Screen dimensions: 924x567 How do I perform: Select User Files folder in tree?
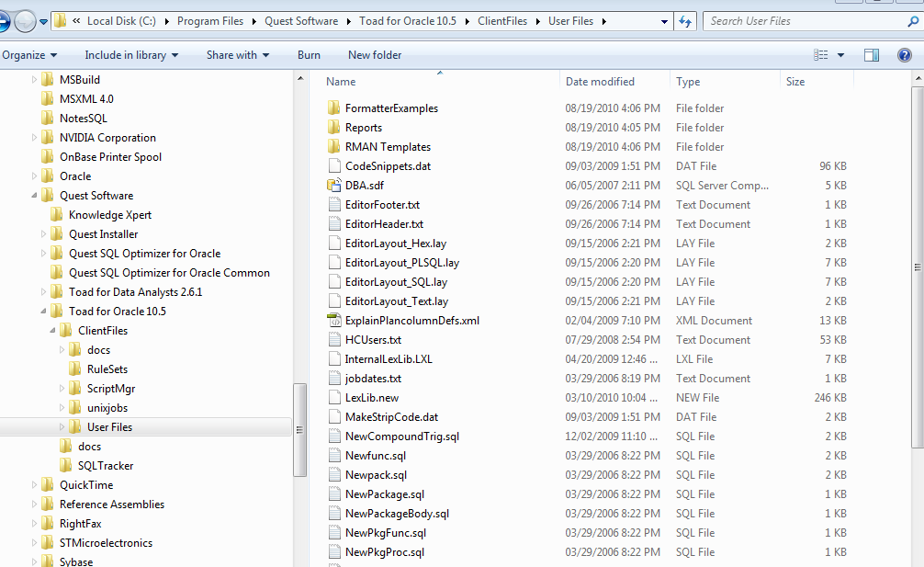pyautogui.click(x=109, y=426)
